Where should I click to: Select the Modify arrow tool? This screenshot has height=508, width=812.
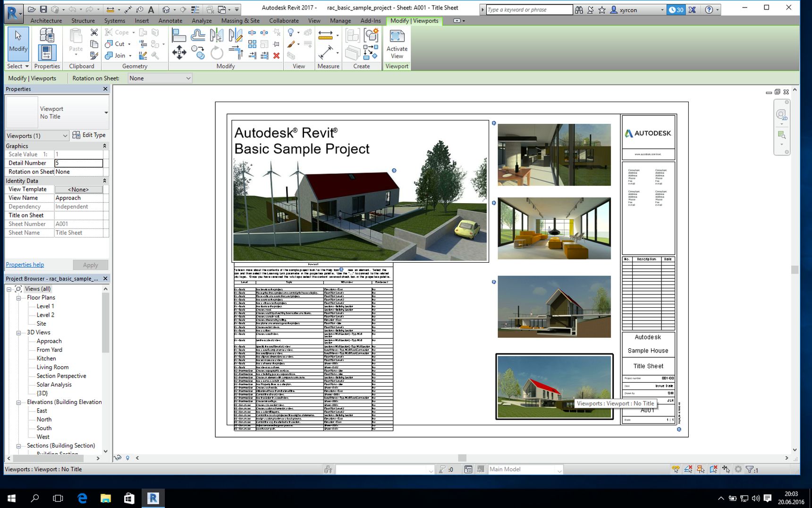point(18,44)
